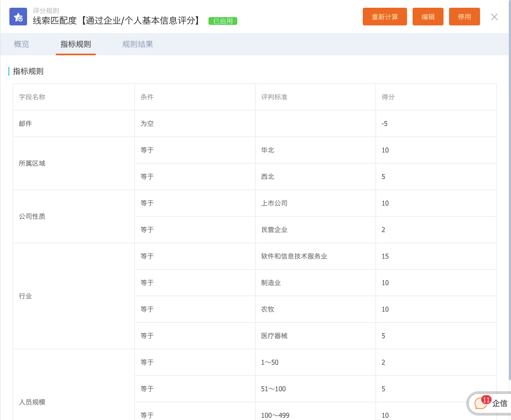Click the score 15 cell

pos(436,256)
